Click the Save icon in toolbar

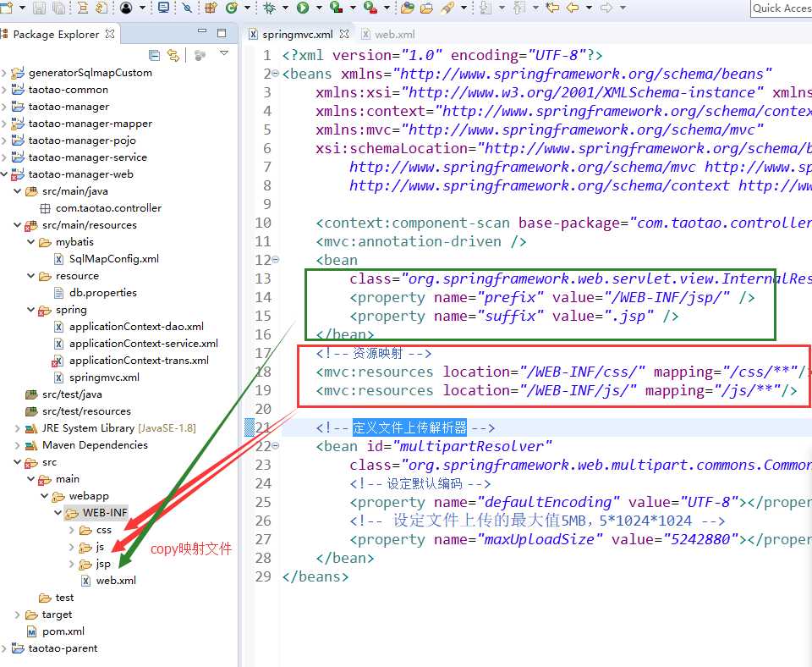(40, 8)
